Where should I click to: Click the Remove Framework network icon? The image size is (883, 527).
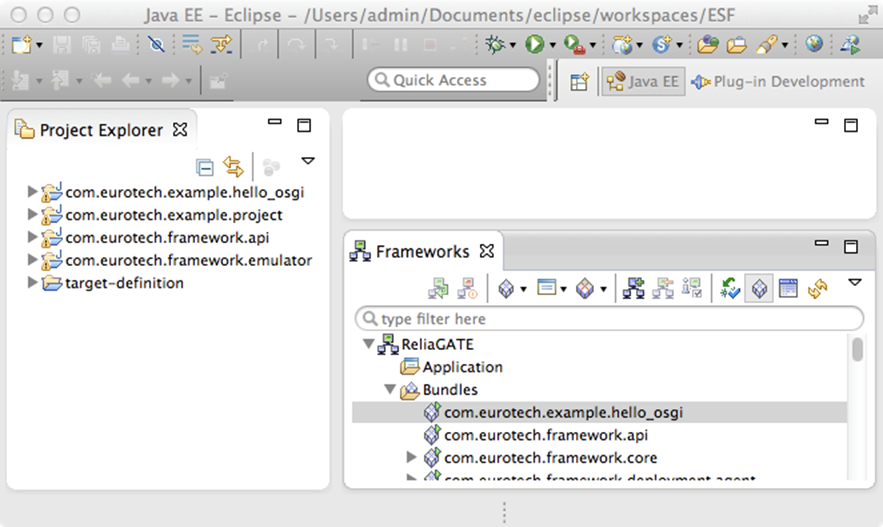click(663, 288)
